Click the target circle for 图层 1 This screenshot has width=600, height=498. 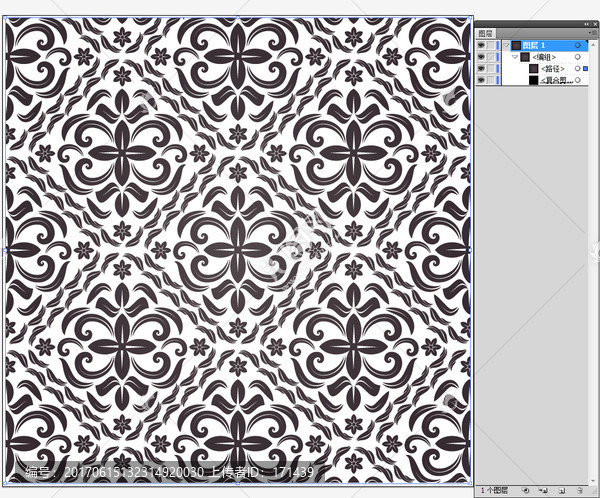pyautogui.click(x=578, y=45)
